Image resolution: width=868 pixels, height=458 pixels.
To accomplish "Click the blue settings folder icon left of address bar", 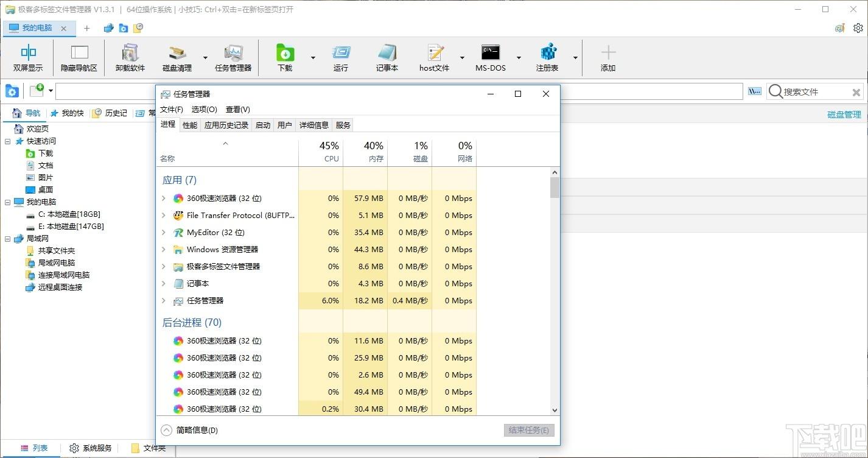I will click(12, 91).
